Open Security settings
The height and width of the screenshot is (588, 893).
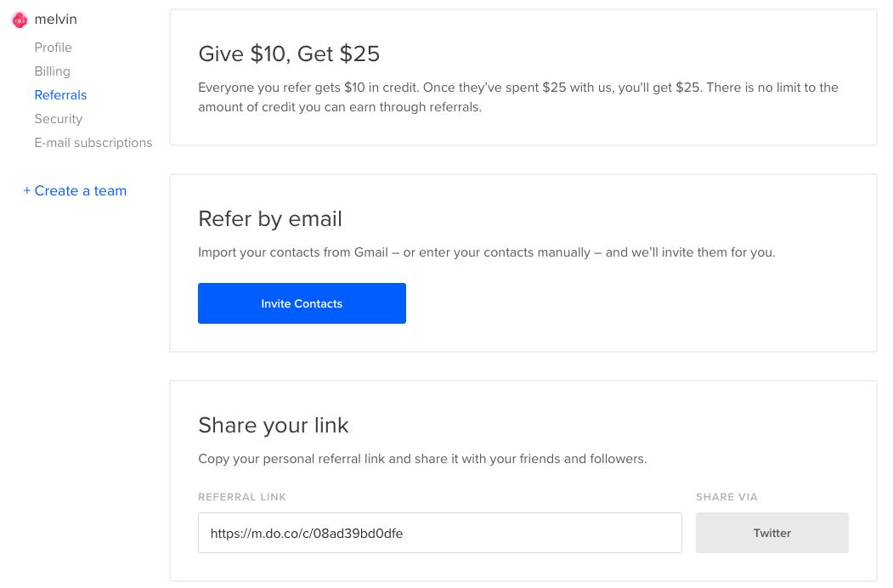click(58, 119)
